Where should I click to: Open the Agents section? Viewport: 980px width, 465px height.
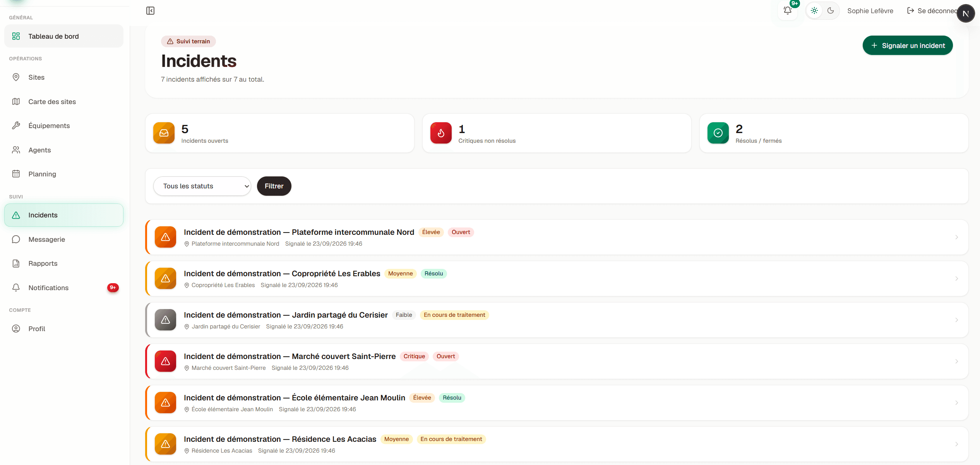tap(64, 150)
